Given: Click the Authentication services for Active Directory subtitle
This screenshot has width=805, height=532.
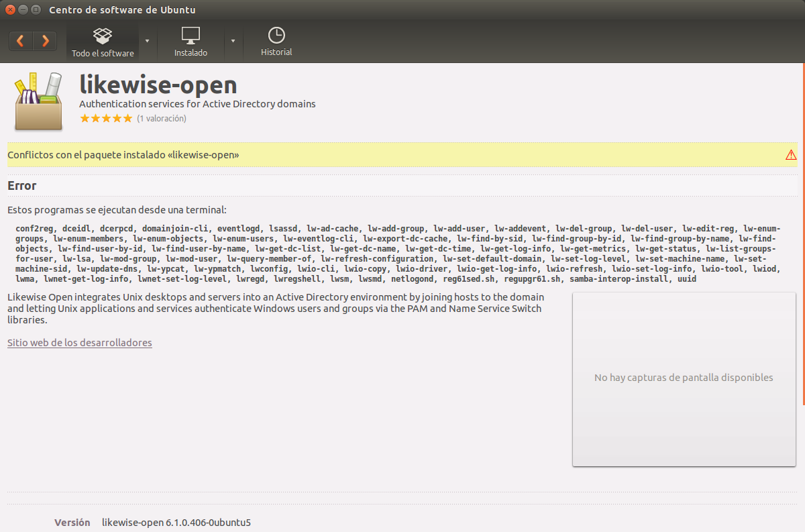Looking at the screenshot, I should click(x=197, y=104).
